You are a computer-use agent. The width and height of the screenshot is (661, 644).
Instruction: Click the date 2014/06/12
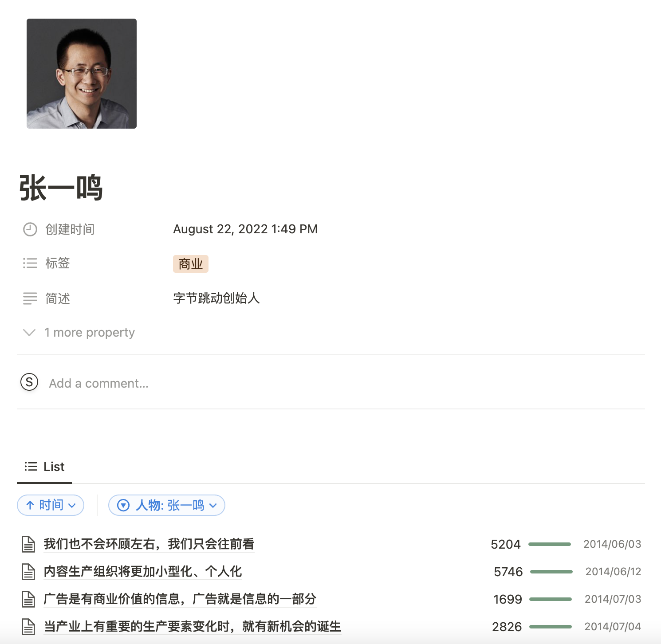pyautogui.click(x=614, y=572)
